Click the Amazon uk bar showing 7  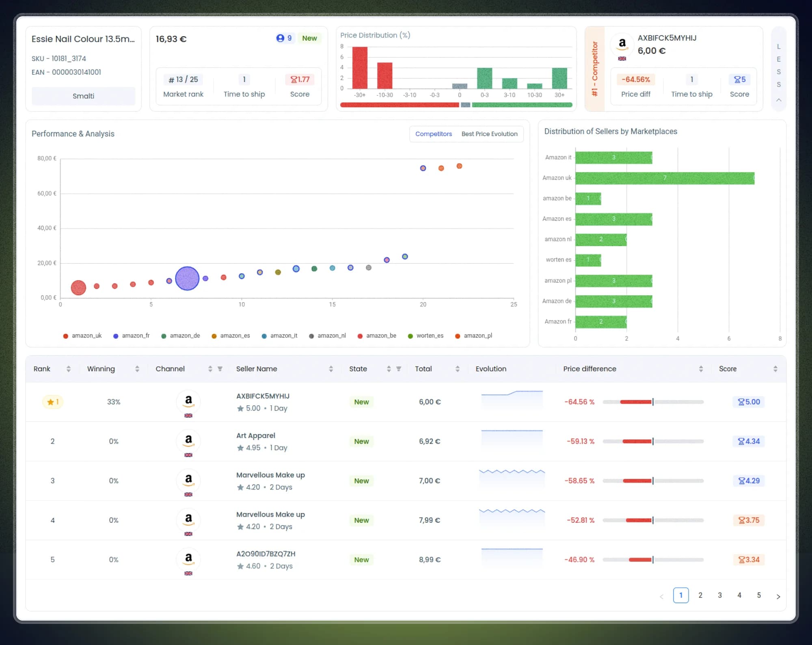[665, 178]
